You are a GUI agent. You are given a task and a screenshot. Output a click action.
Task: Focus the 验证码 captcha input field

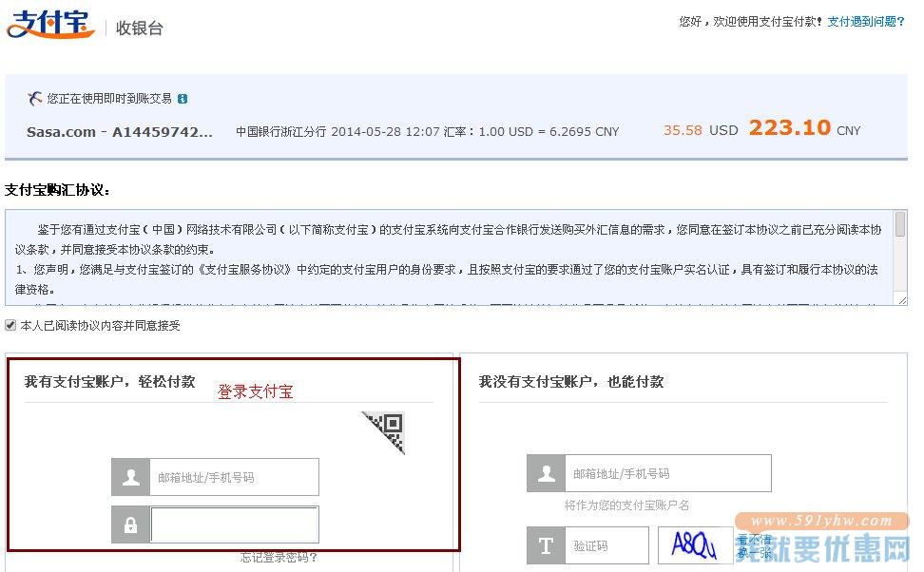(606, 545)
